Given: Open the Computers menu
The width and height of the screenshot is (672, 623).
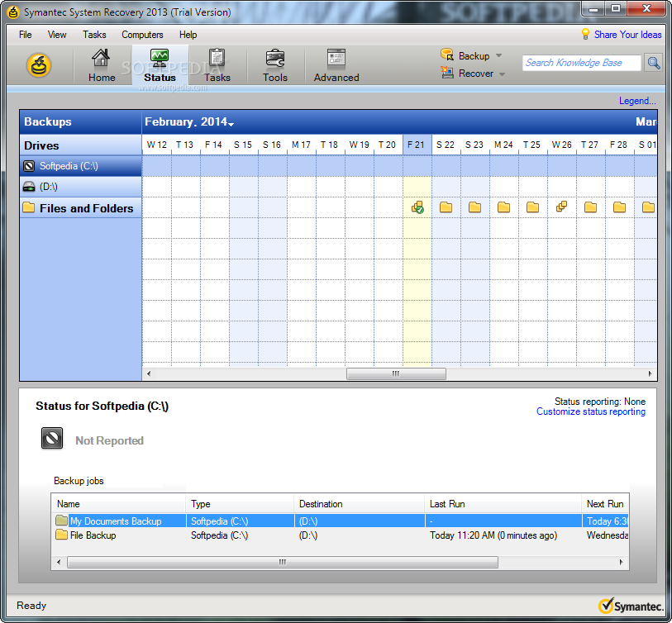Looking at the screenshot, I should pyautogui.click(x=142, y=35).
